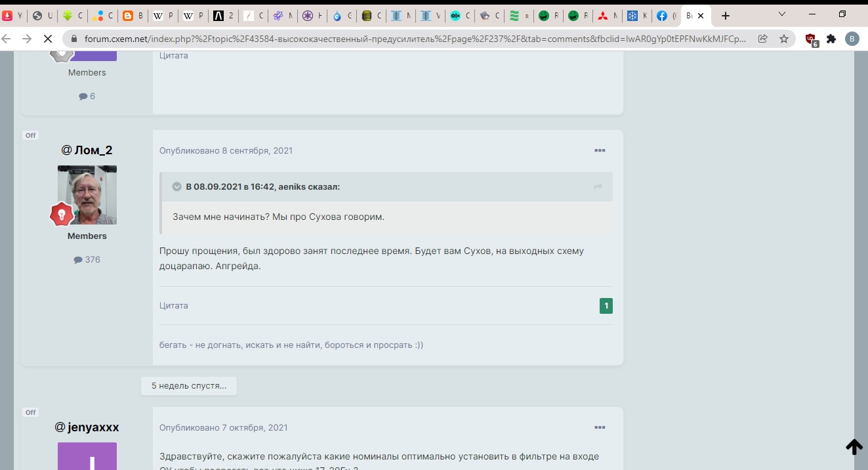
Task: Switch to the snowflake icon tab
Action: click(x=632, y=15)
